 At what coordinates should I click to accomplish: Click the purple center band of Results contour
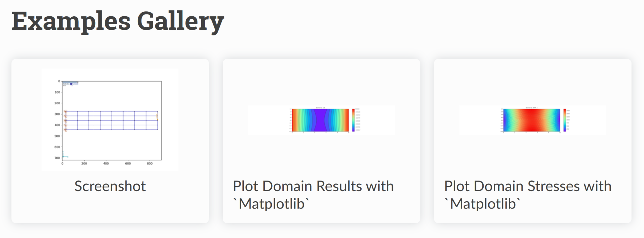[320, 120]
